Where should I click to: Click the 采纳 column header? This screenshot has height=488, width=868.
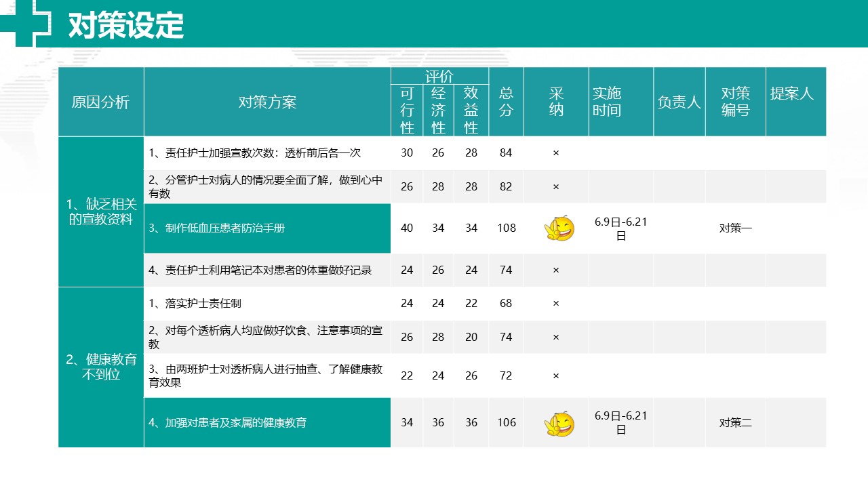556,102
